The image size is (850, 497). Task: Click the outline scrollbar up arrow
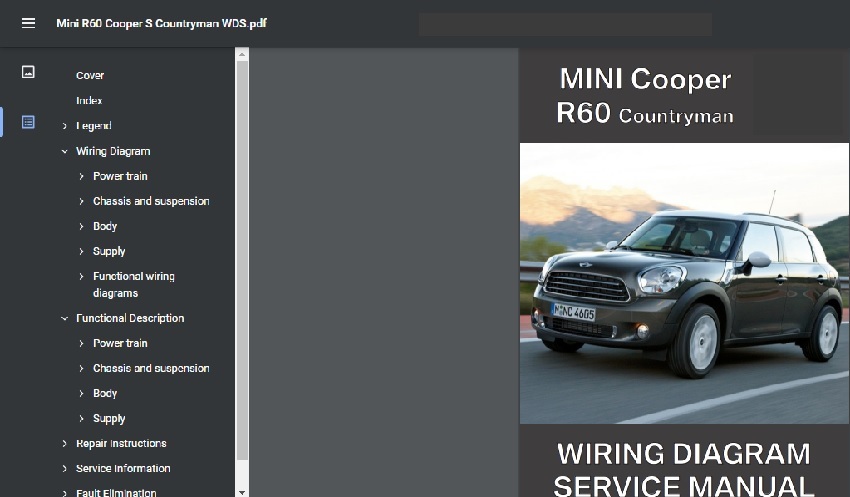coord(242,54)
